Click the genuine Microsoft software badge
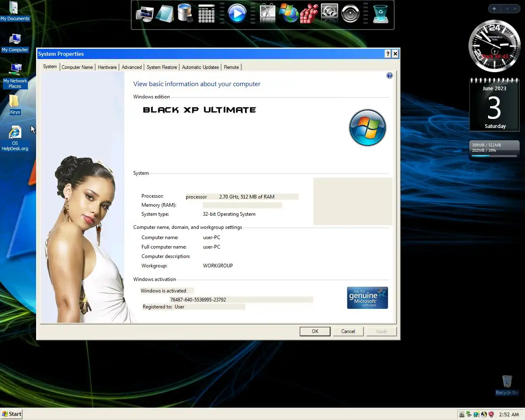Screen dimensions: 525x420 pos(367,298)
